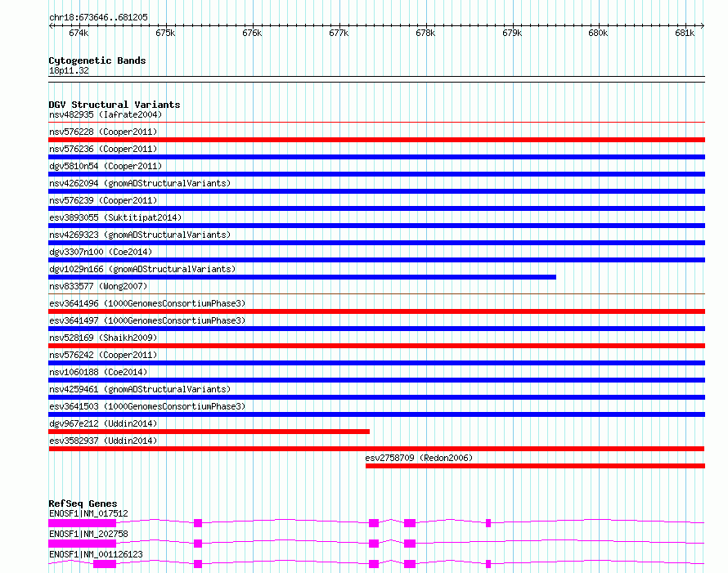
Task: Select the red bar under nsv528169
Action: pos(376,346)
